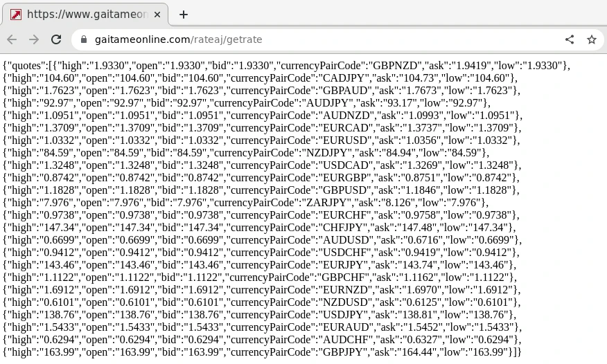
Task: Click the AUDNZD currency pair code
Action: (x=346, y=115)
